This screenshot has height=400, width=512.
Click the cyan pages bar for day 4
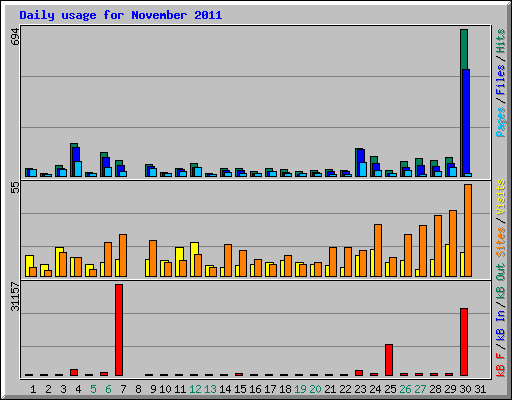pyautogui.click(x=78, y=169)
